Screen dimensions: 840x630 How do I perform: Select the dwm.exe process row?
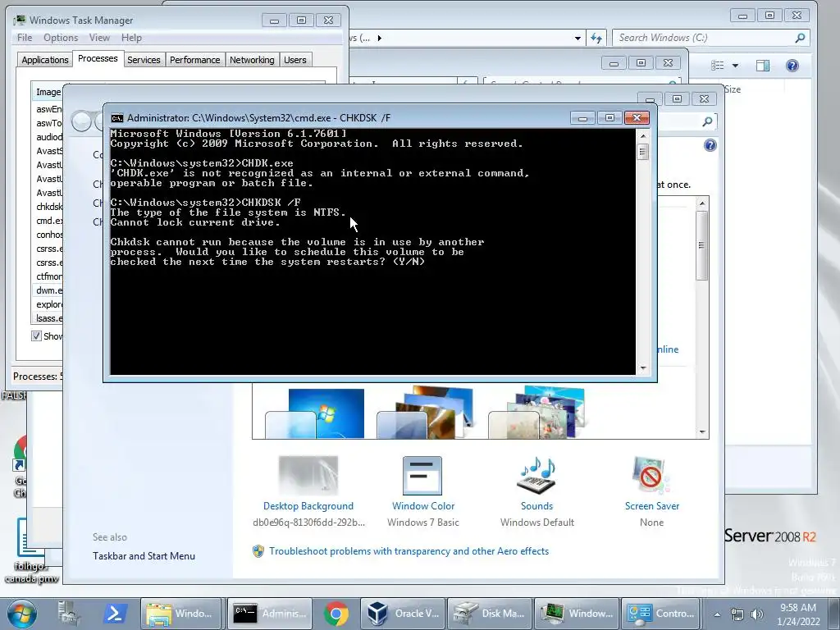coord(48,290)
